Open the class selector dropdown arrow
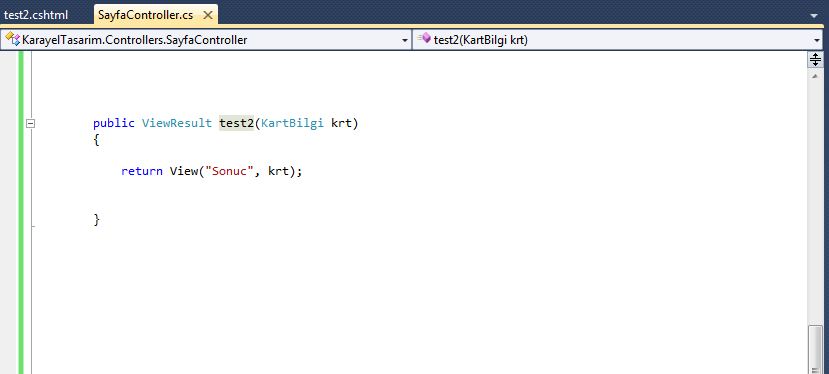This screenshot has width=829, height=374. pyautogui.click(x=405, y=40)
